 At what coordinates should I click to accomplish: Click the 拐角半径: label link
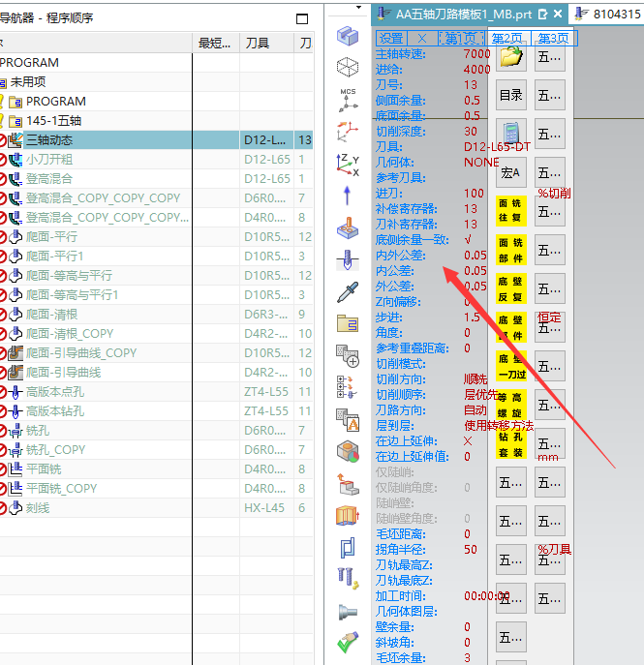click(401, 550)
